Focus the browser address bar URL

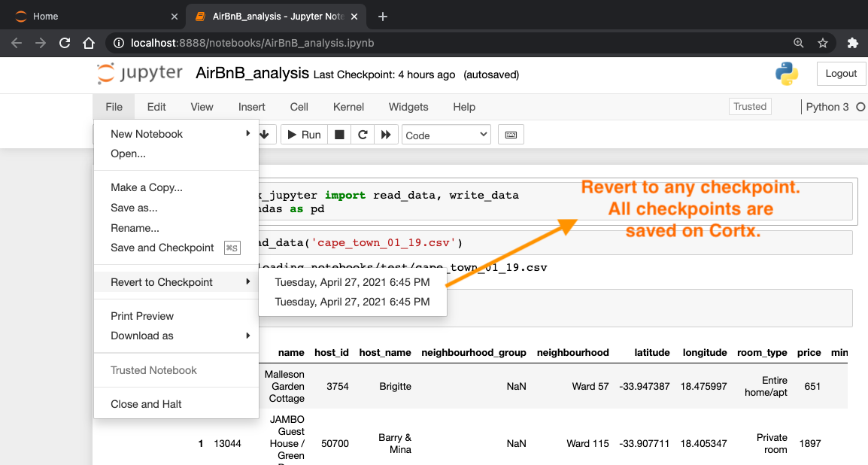[253, 43]
